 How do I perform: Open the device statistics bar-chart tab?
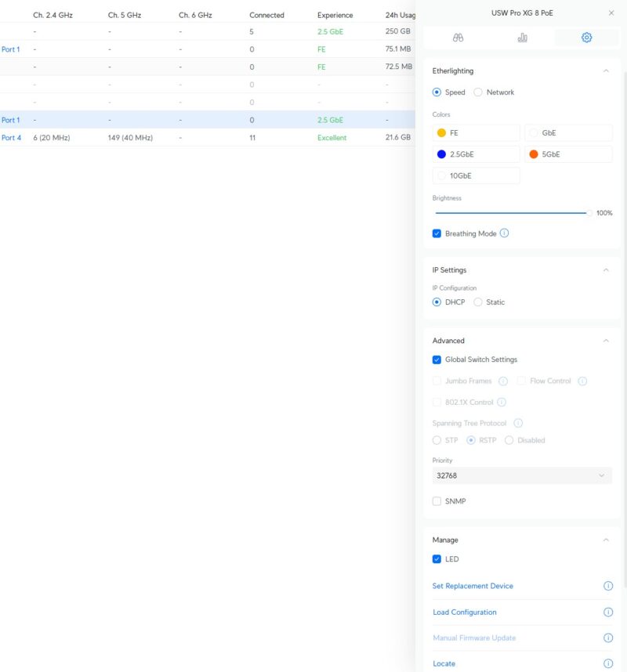coord(523,37)
